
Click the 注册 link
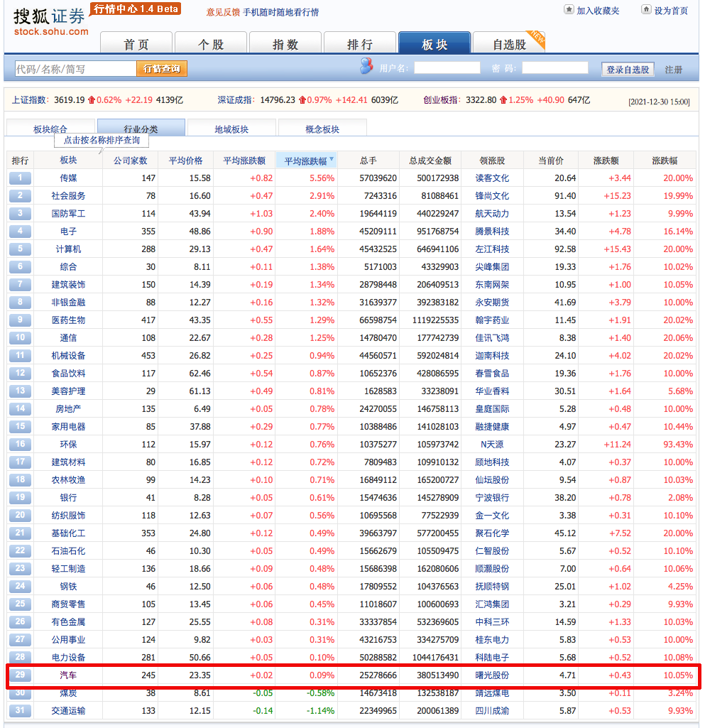[x=674, y=70]
